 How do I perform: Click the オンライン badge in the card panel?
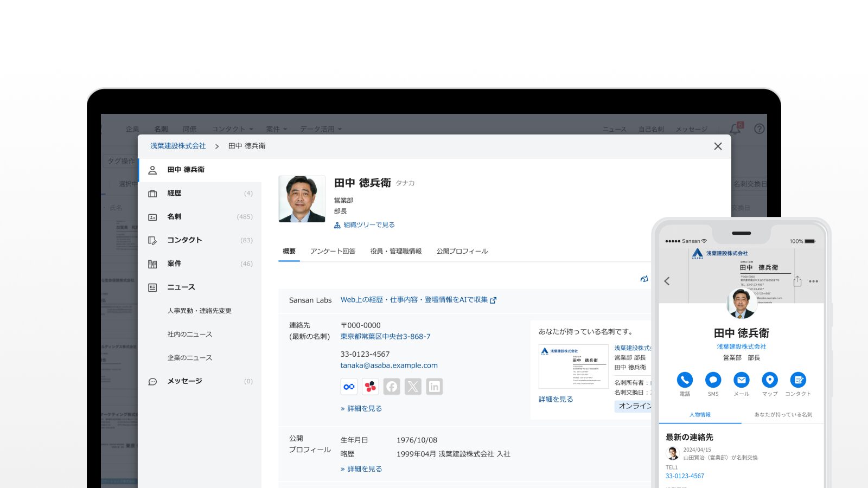coord(634,406)
